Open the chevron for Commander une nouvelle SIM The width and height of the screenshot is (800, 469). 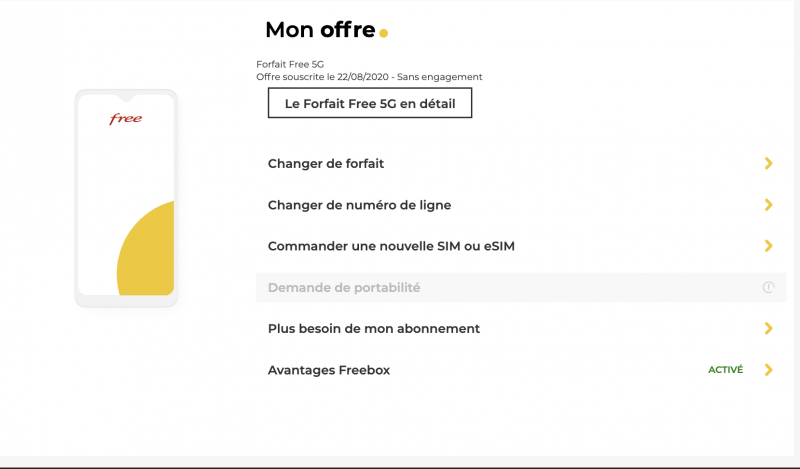tap(768, 246)
